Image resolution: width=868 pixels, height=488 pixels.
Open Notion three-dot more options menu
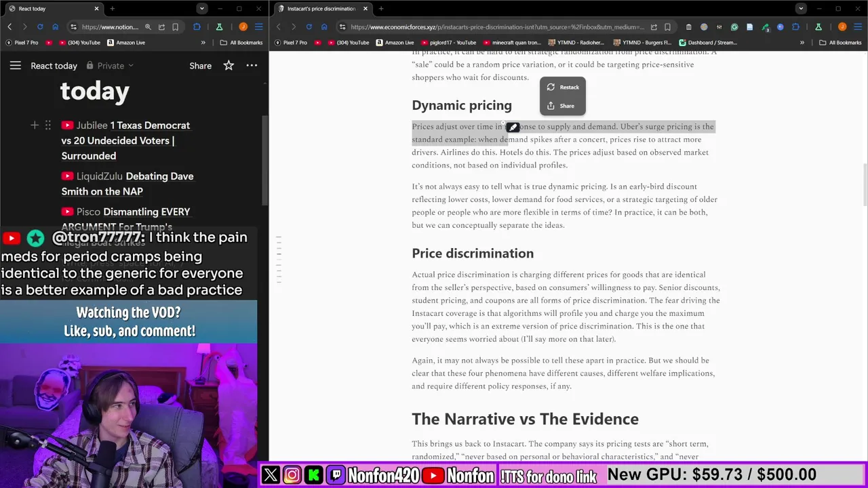coord(252,66)
